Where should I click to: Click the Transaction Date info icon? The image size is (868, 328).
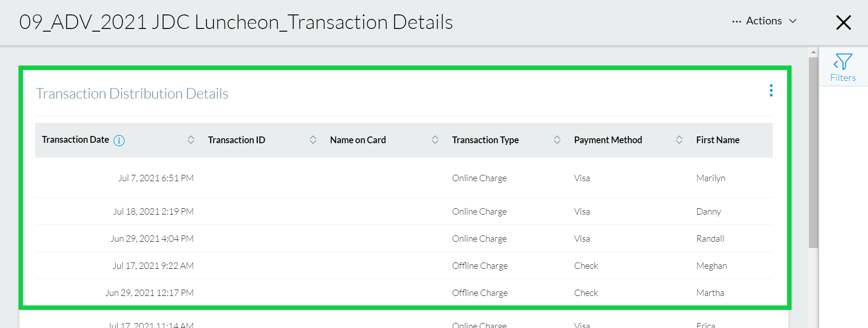click(x=119, y=141)
